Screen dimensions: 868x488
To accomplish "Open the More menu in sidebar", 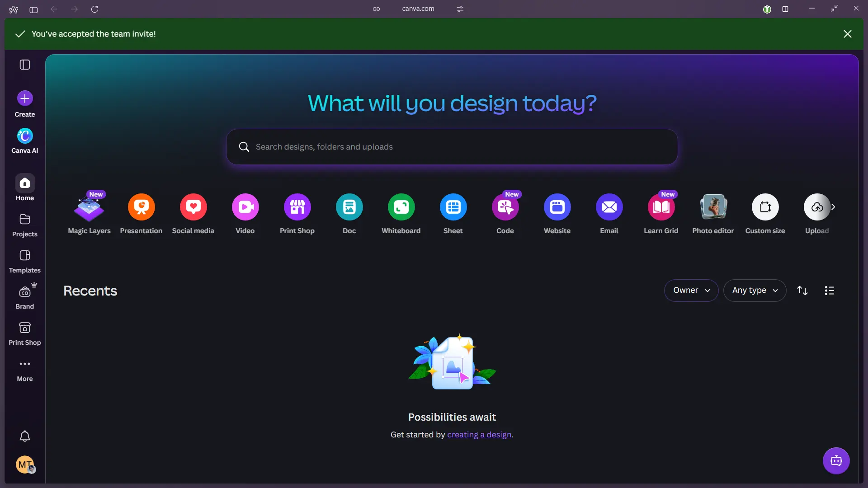I will tap(25, 371).
